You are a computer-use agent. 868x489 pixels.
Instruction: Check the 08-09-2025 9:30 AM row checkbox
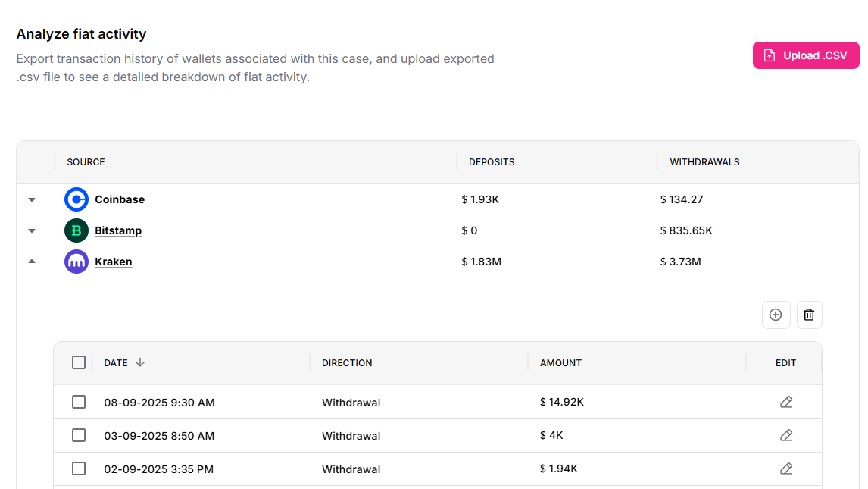pos(79,402)
